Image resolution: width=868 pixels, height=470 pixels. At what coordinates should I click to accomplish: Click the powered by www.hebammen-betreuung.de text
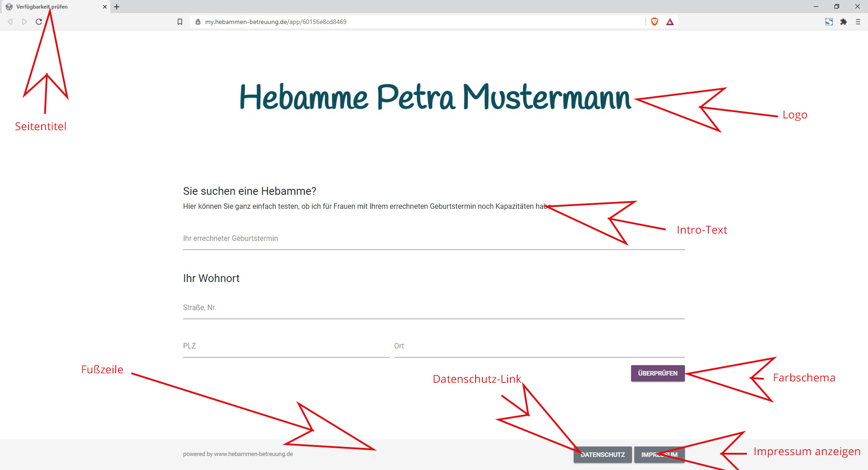[238, 454]
